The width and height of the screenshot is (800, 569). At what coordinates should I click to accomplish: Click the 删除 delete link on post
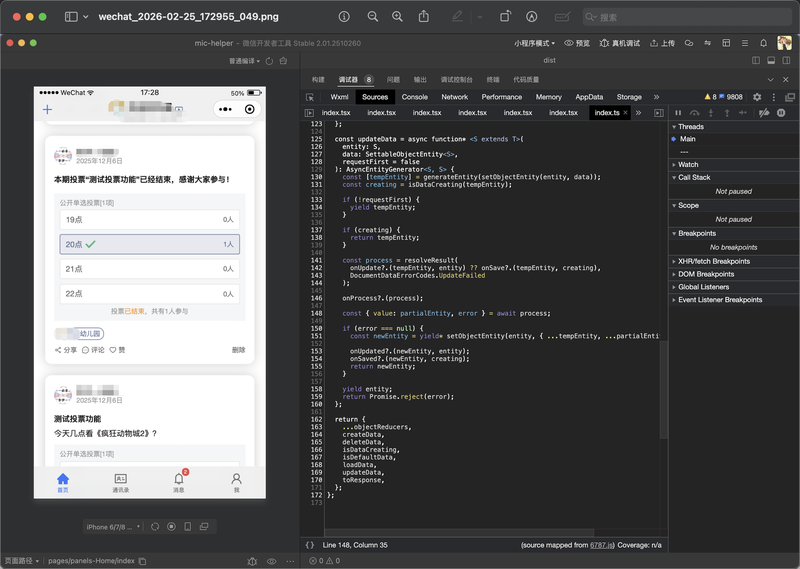pos(238,350)
